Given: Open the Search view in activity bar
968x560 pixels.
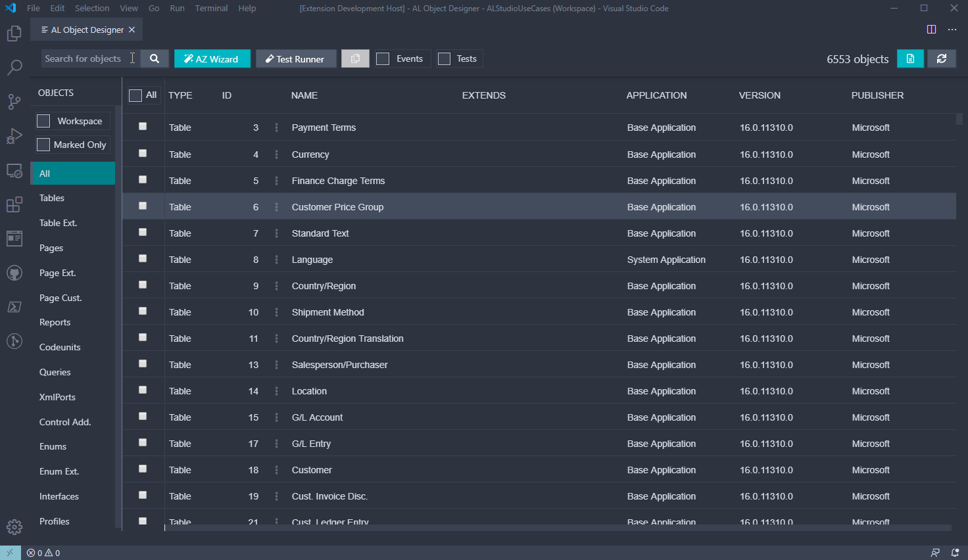Looking at the screenshot, I should coord(14,67).
